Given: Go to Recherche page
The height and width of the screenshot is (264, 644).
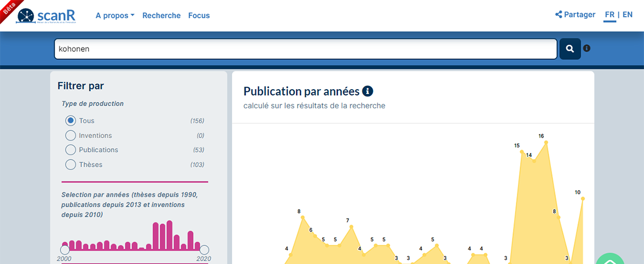Looking at the screenshot, I should pos(161,15).
